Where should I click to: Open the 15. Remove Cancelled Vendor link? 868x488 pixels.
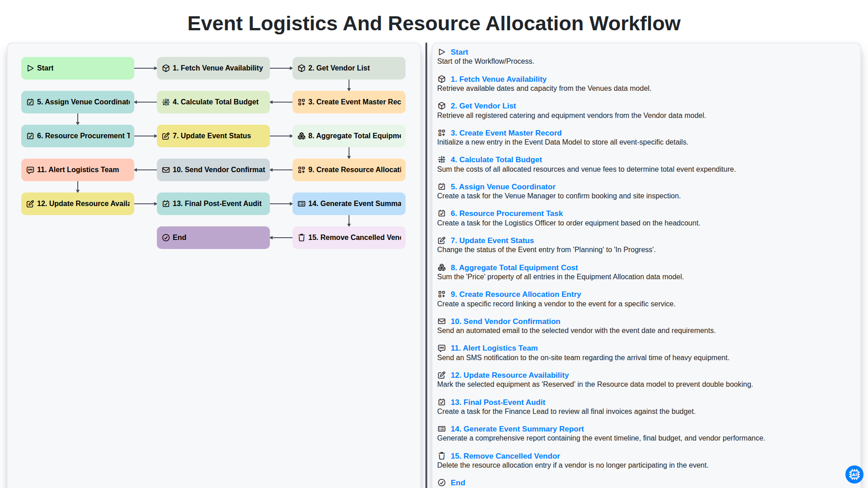click(505, 456)
